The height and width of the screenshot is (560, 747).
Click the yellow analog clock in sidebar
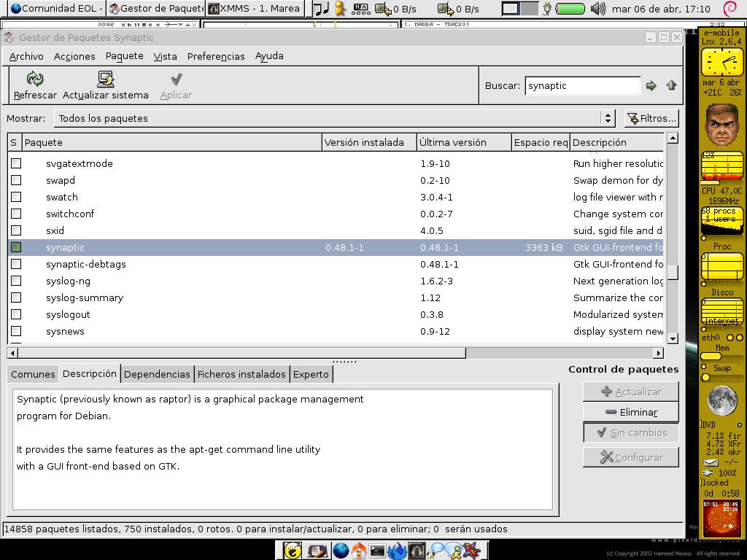tap(722, 62)
